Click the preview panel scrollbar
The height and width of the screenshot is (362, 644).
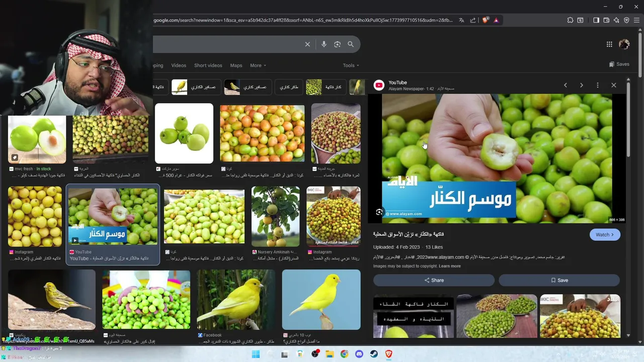[x=628, y=121]
